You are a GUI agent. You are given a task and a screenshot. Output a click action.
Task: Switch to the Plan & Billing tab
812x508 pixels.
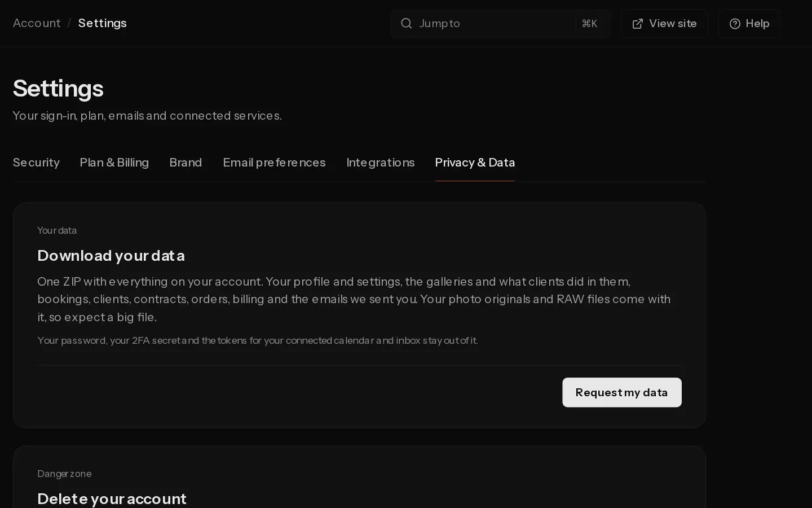point(114,163)
